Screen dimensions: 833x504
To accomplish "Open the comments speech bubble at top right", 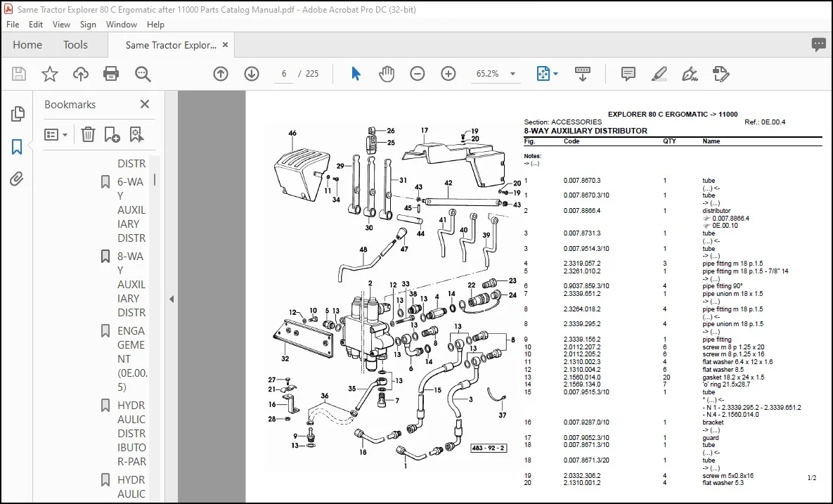I will coord(819,44).
